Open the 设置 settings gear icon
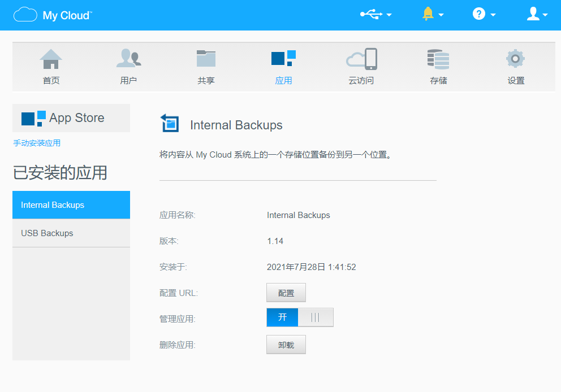 tap(515, 59)
